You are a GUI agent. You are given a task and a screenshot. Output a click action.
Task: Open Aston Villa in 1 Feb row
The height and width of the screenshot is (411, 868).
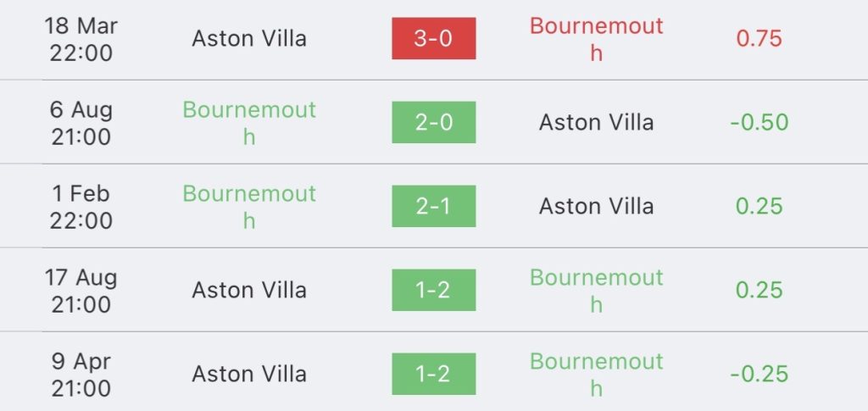pos(596,206)
